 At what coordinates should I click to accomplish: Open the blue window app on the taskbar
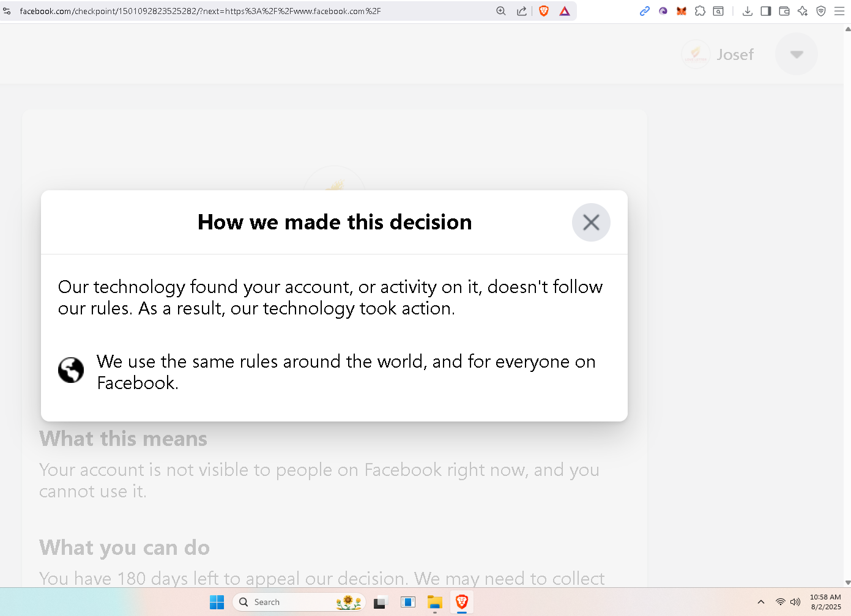pos(408,602)
